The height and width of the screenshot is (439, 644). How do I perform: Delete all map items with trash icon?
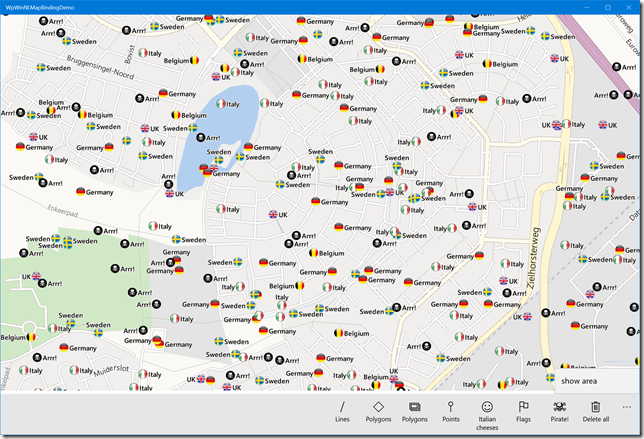coord(596,412)
